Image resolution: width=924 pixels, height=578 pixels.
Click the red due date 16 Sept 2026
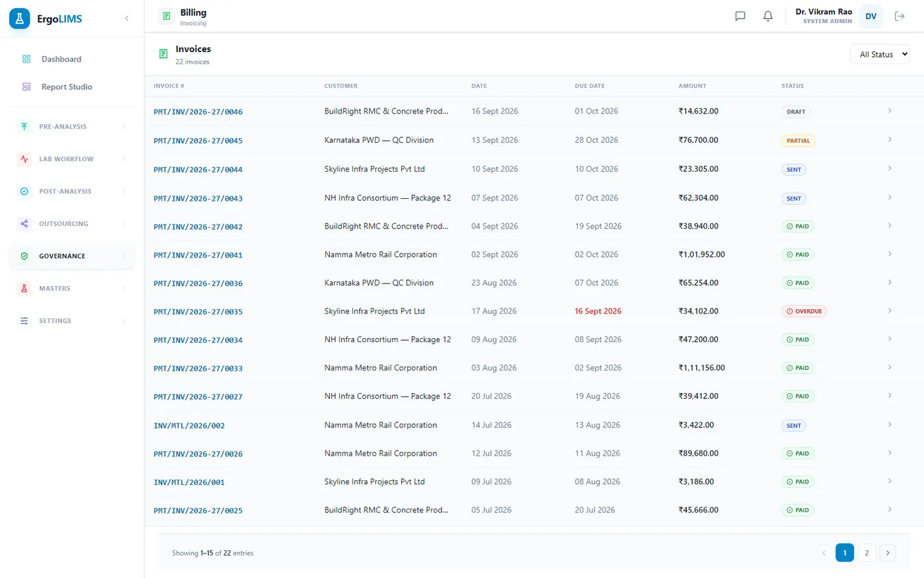click(598, 311)
